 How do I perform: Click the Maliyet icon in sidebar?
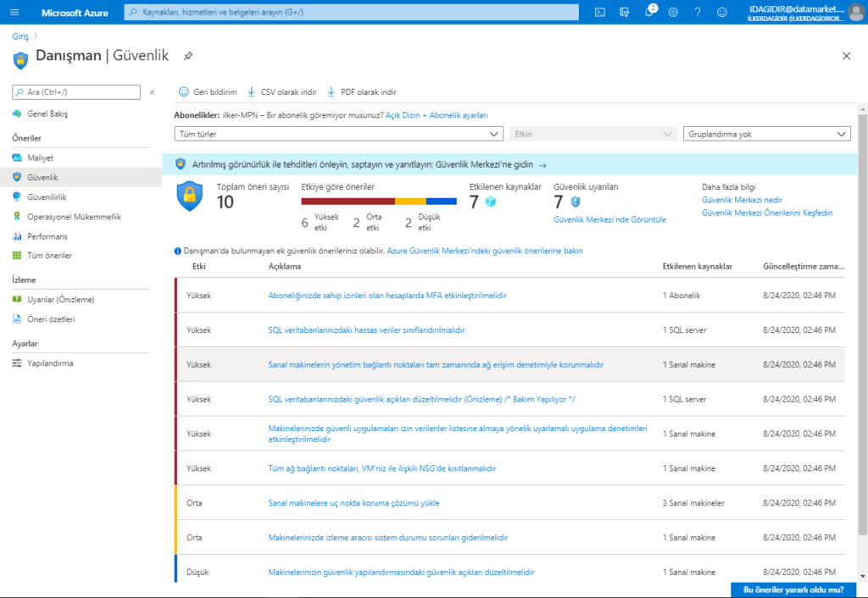pyautogui.click(x=17, y=158)
